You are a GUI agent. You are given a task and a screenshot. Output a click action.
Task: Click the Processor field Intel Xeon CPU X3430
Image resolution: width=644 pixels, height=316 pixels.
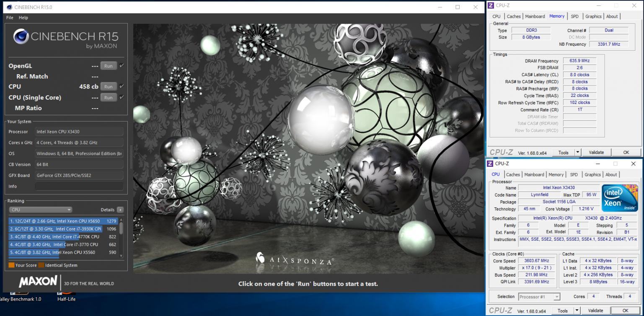(79, 132)
